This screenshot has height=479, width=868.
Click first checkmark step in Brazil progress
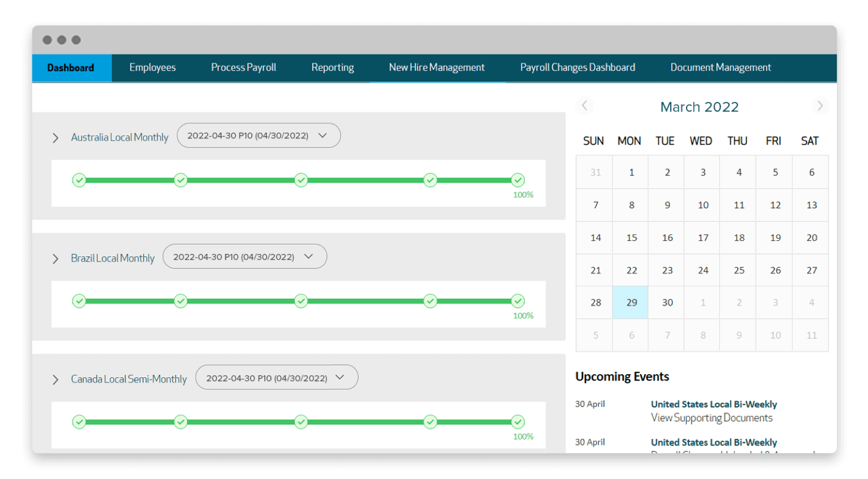click(79, 301)
